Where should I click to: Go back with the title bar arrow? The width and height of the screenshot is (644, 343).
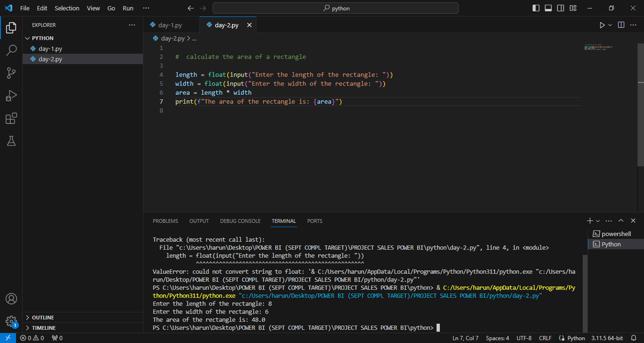click(x=191, y=8)
